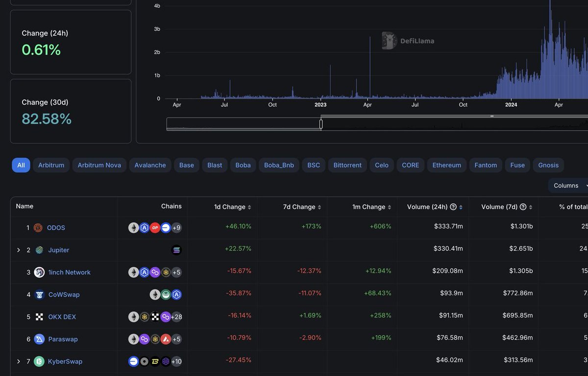588x376 pixels.
Task: Click the Jupiter protocol logo icon
Action: pyautogui.click(x=39, y=250)
